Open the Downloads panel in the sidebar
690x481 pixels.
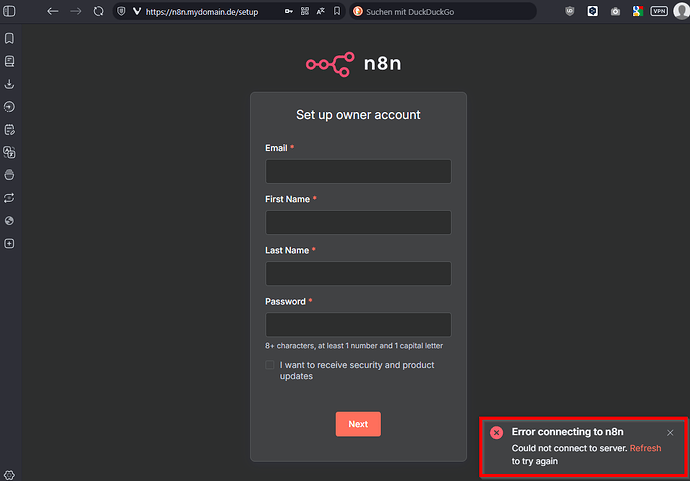click(9, 84)
